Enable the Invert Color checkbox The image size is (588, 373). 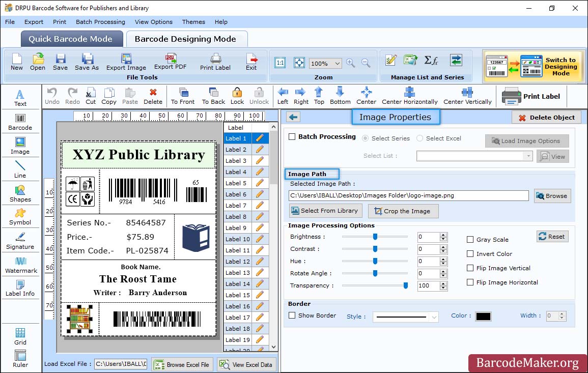[470, 254]
